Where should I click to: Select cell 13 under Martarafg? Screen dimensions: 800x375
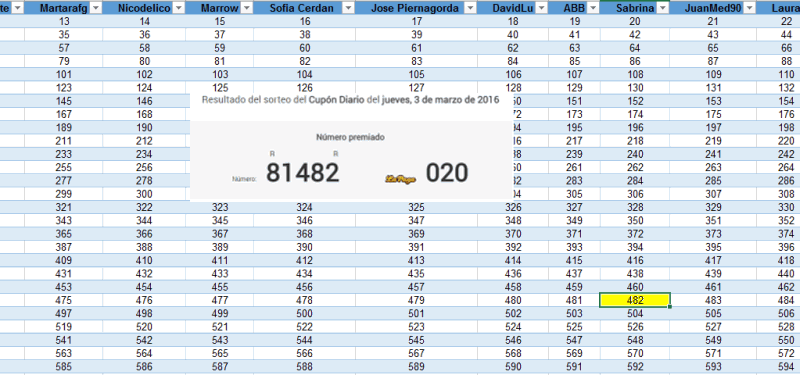(64, 21)
